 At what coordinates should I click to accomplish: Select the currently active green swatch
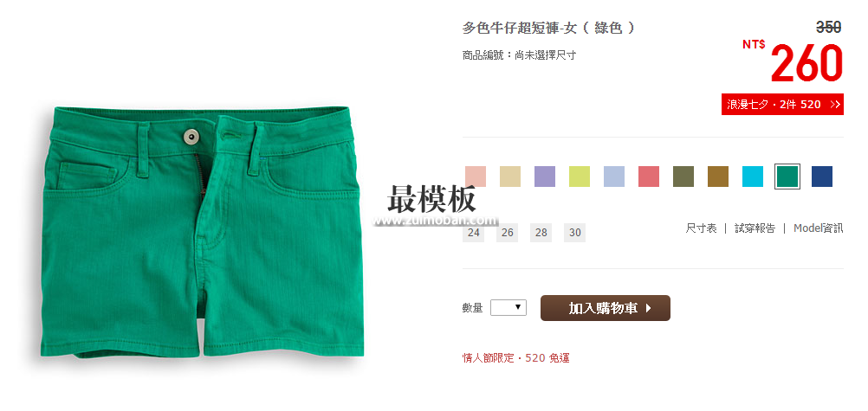787,177
